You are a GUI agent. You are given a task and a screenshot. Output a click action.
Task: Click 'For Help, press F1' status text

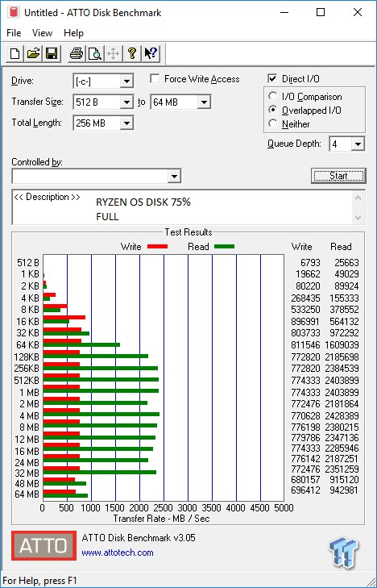pos(39,581)
